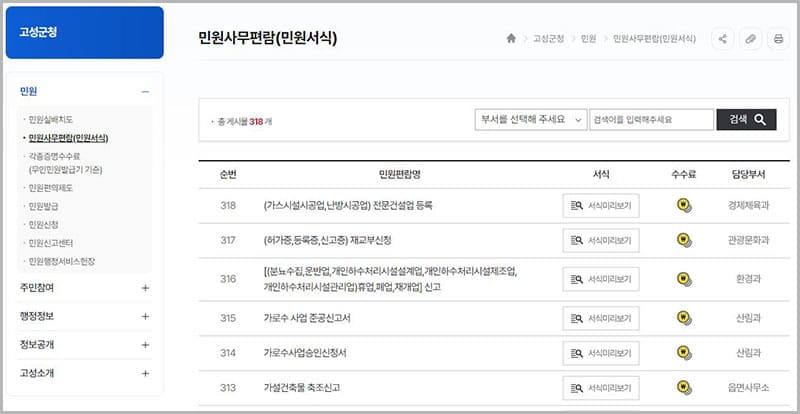Click the print page icon
Image resolution: width=800 pixels, height=414 pixels.
click(x=778, y=39)
